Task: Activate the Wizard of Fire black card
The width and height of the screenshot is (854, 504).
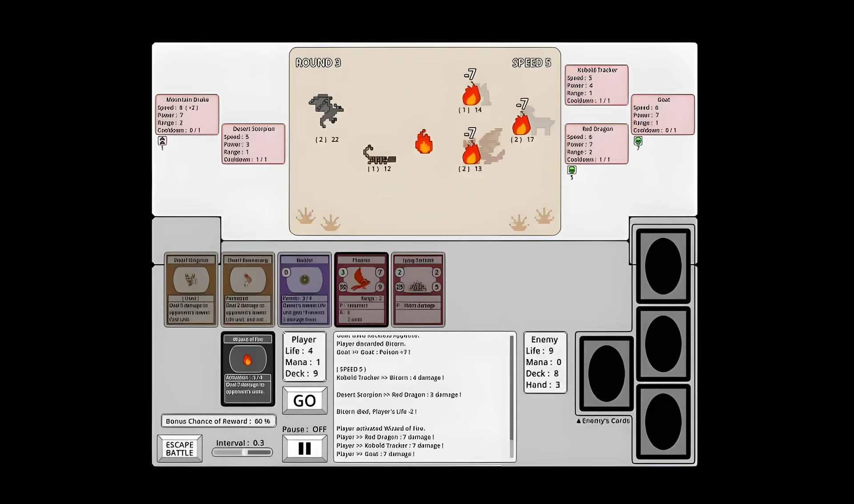Action: (x=248, y=368)
